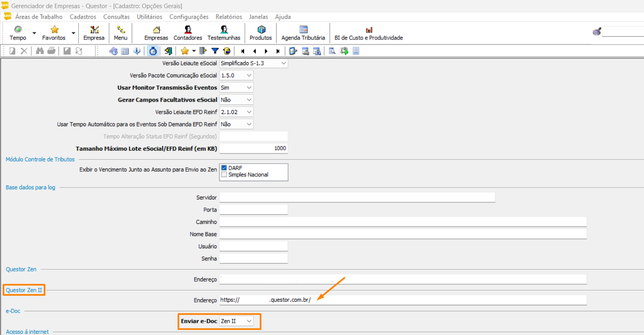
Task: Click the Tempo clock icon
Action: click(x=18, y=30)
